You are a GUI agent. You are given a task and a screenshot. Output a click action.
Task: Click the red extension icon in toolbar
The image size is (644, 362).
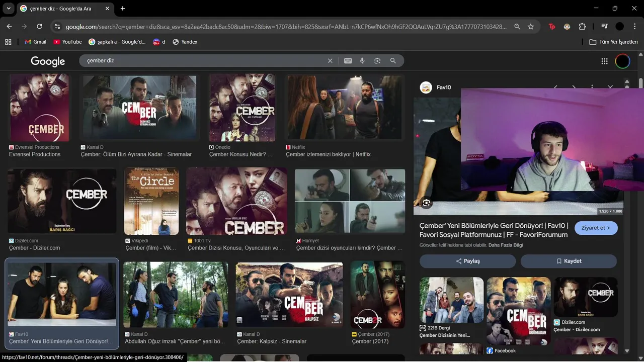(552, 27)
